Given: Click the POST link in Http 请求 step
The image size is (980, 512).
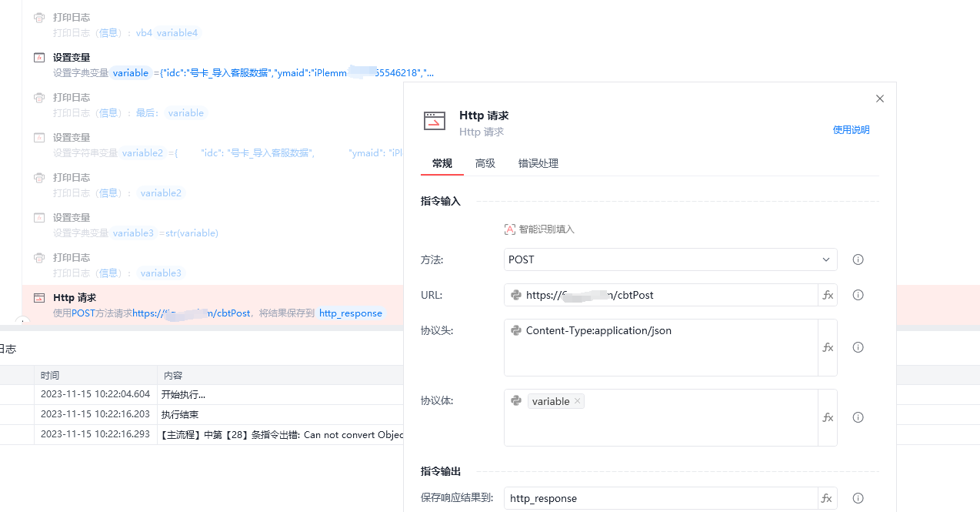Looking at the screenshot, I should (84, 313).
